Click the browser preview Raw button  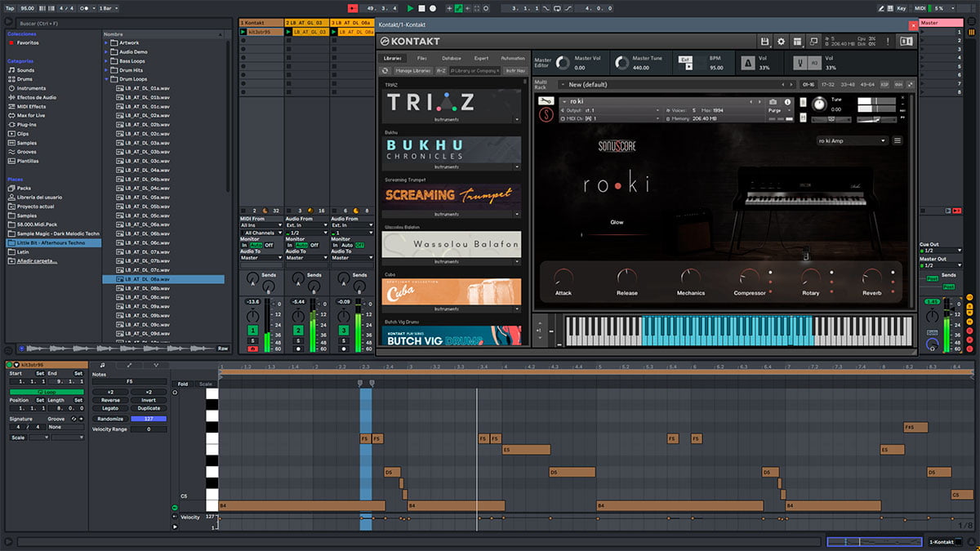point(222,349)
